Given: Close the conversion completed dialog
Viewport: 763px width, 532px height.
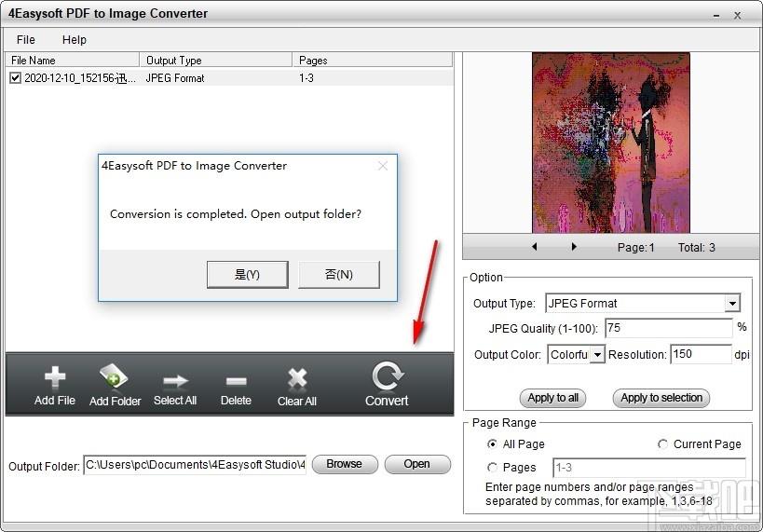Looking at the screenshot, I should coord(383,166).
